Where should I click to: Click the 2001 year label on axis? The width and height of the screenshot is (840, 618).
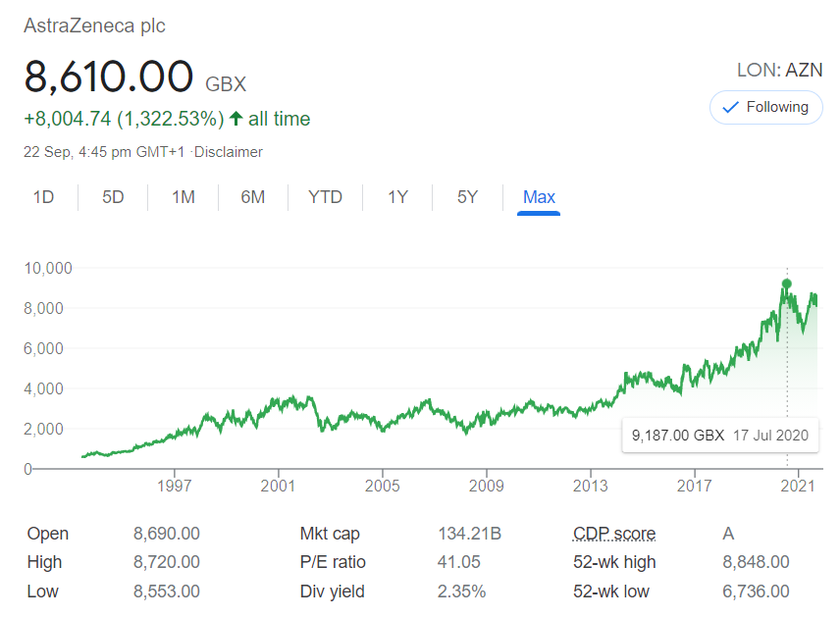(x=278, y=486)
